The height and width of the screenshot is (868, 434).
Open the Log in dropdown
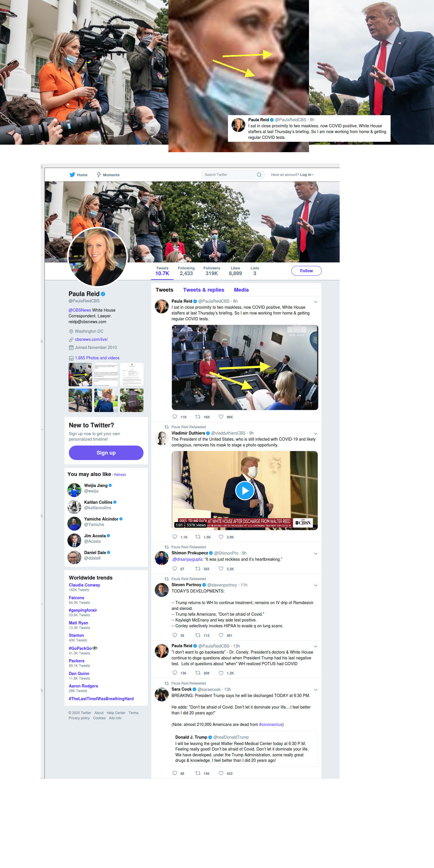pos(307,174)
